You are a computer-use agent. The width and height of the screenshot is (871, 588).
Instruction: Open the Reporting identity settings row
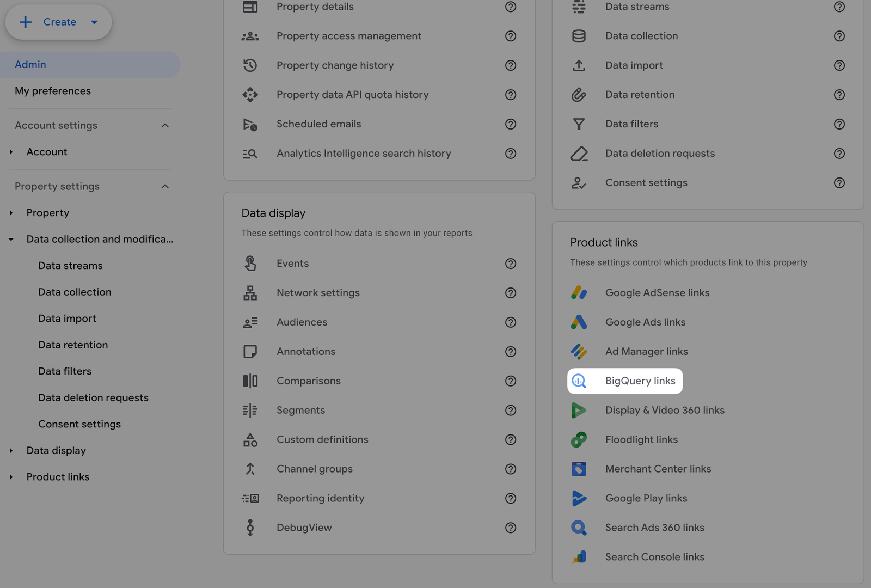click(379, 499)
